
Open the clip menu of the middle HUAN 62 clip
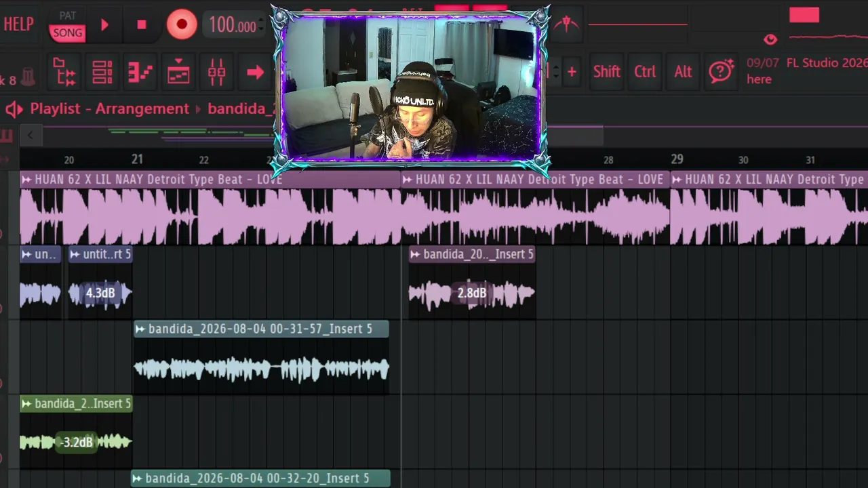pos(408,180)
